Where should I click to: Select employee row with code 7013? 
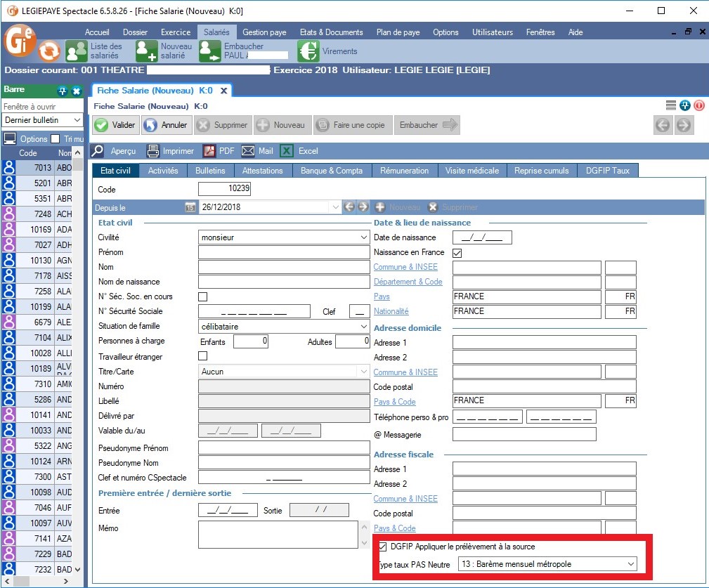(x=42, y=168)
